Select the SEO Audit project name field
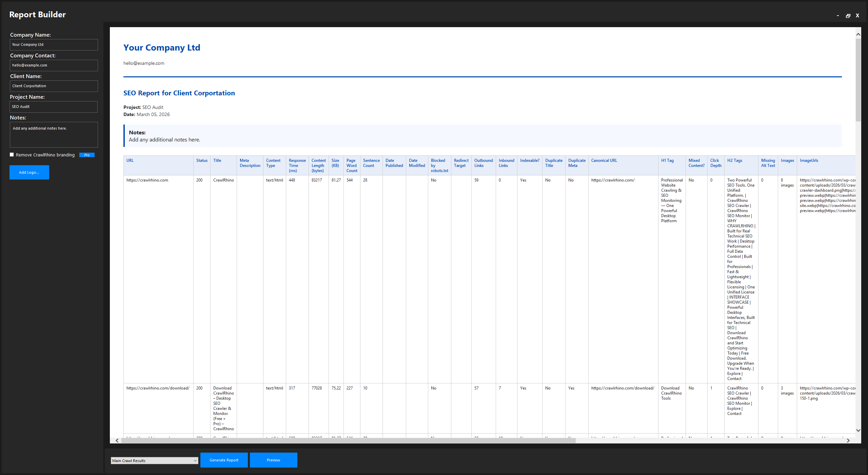 click(x=53, y=107)
